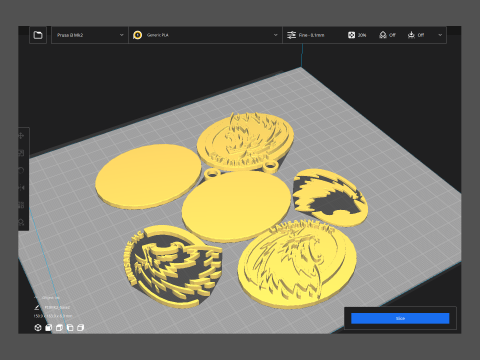The image size is (480, 360).
Task: Click the 3D perspective view icon
Action: [x=38, y=328]
